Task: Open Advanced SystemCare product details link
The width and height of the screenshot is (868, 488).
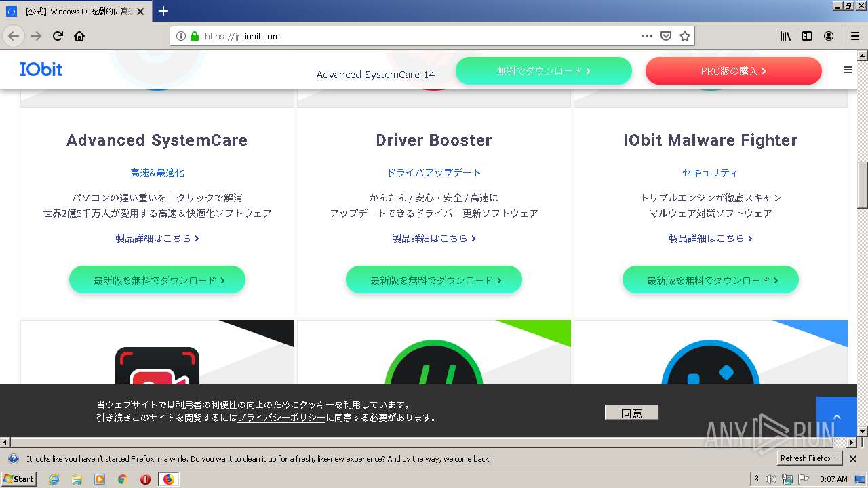Action: (x=157, y=238)
